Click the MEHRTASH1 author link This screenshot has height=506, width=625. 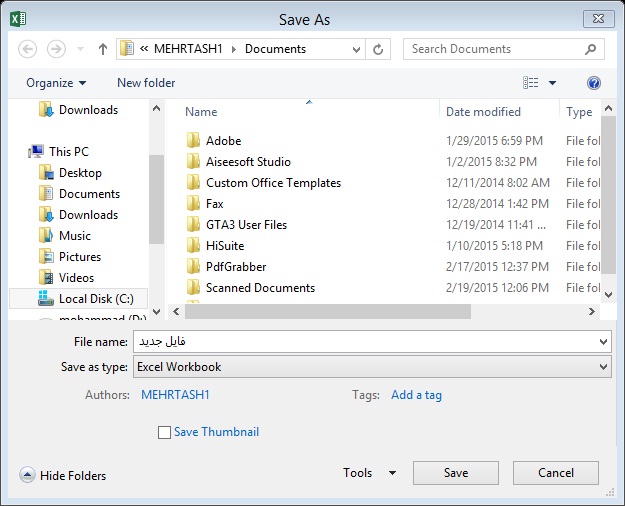pos(175,395)
